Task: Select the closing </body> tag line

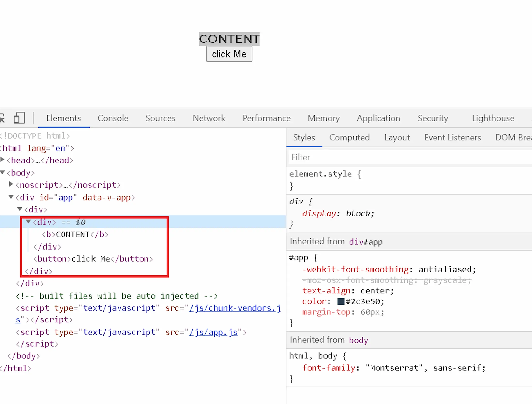Action: (x=24, y=356)
